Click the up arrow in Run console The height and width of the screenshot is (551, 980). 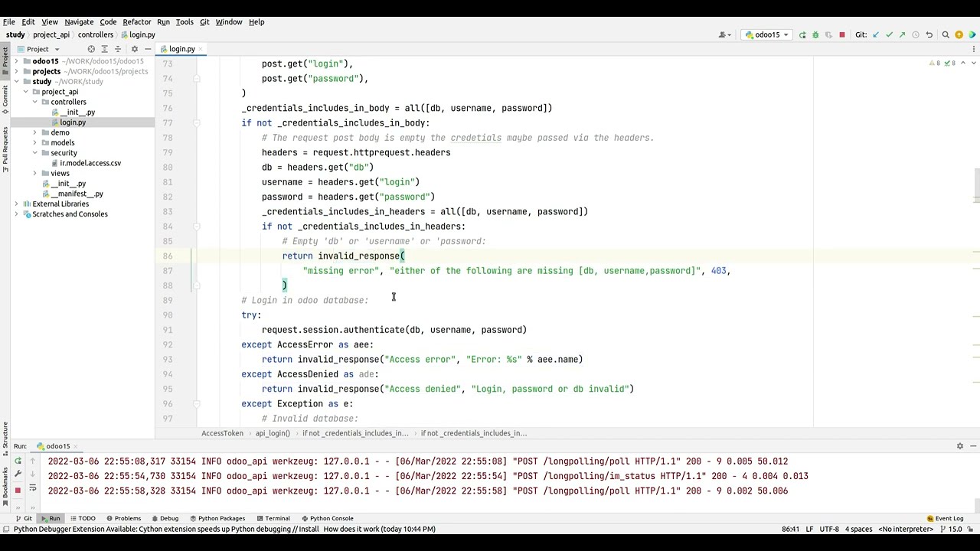point(32,461)
